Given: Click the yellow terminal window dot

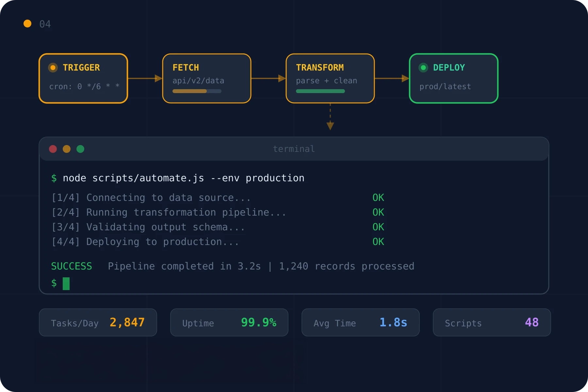Looking at the screenshot, I should pos(67,149).
